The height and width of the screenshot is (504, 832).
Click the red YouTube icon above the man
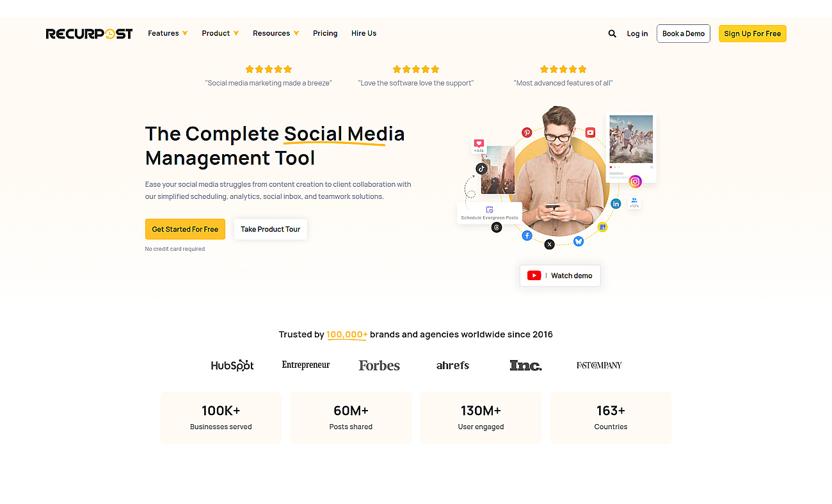click(590, 132)
